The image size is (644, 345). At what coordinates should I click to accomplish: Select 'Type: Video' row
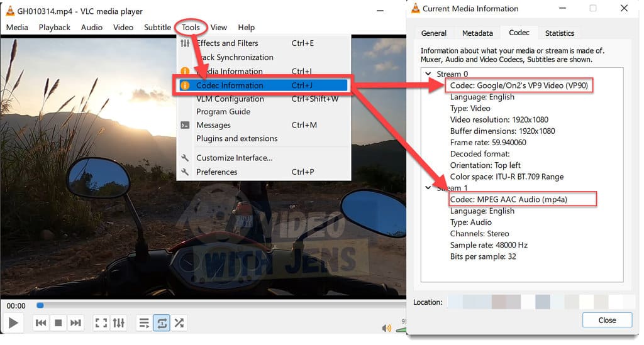coord(470,108)
